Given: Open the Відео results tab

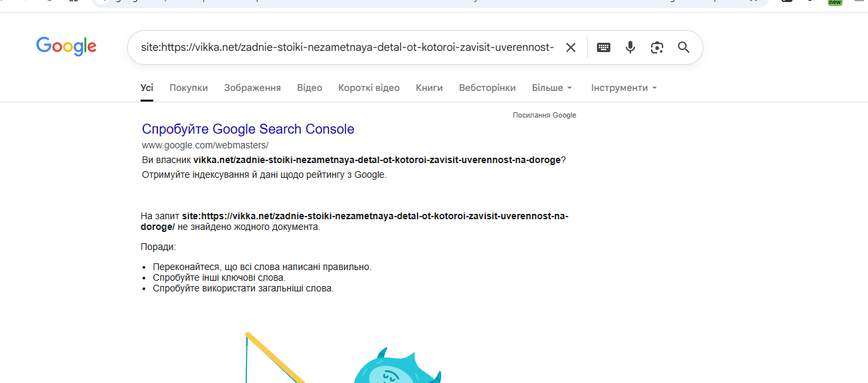Looking at the screenshot, I should [310, 88].
